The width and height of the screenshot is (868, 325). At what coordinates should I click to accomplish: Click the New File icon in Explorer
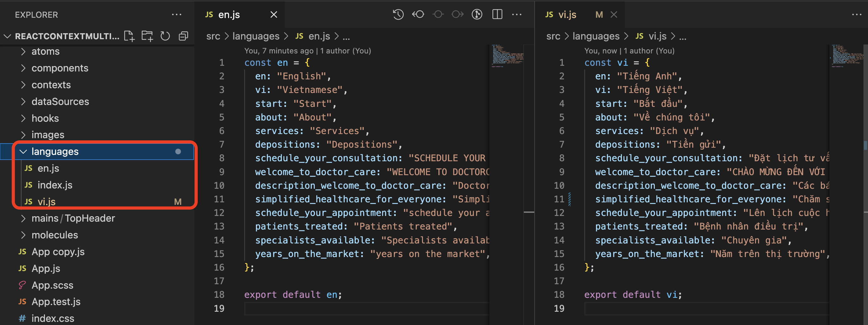129,36
